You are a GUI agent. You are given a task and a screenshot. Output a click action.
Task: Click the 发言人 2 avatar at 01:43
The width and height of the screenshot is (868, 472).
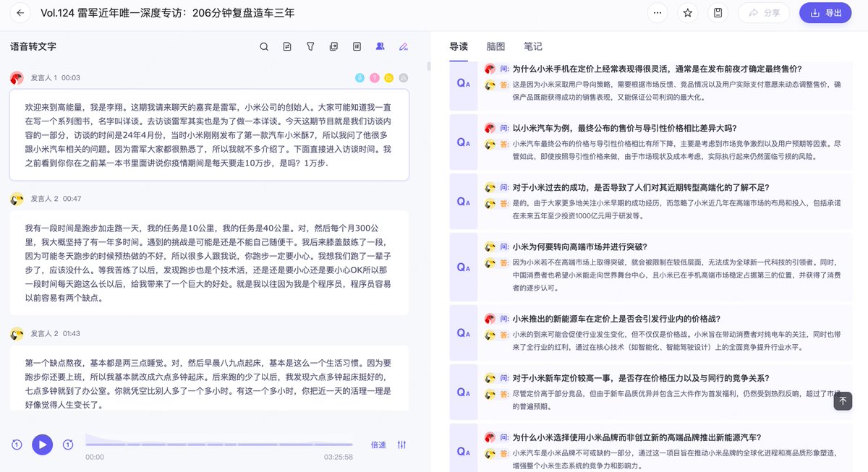tap(17, 334)
